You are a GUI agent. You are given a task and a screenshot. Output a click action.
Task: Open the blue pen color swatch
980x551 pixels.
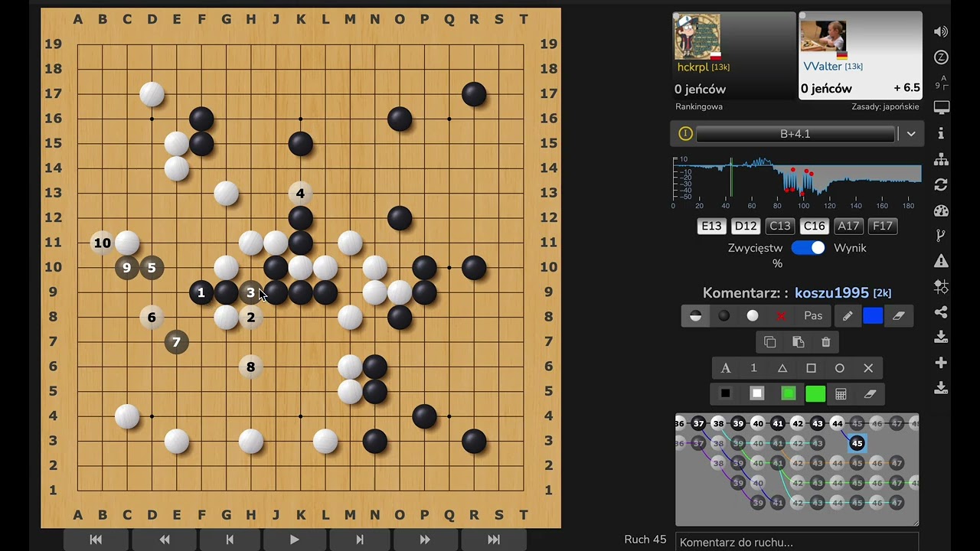click(873, 316)
